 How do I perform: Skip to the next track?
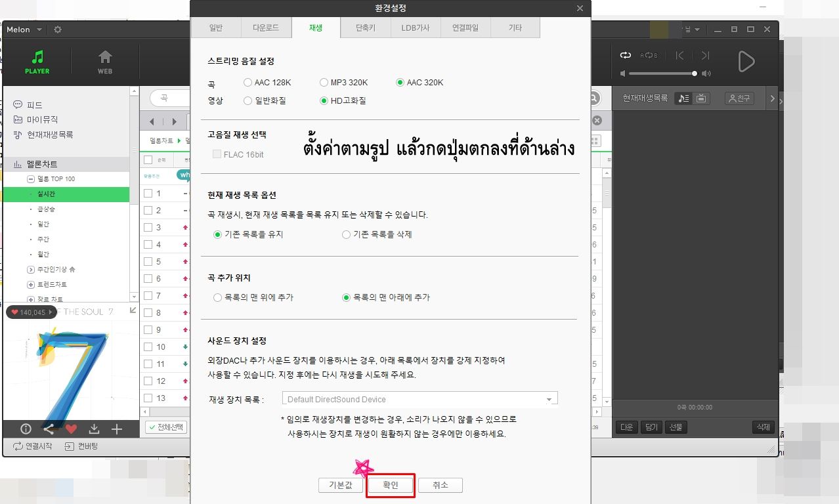[705, 56]
